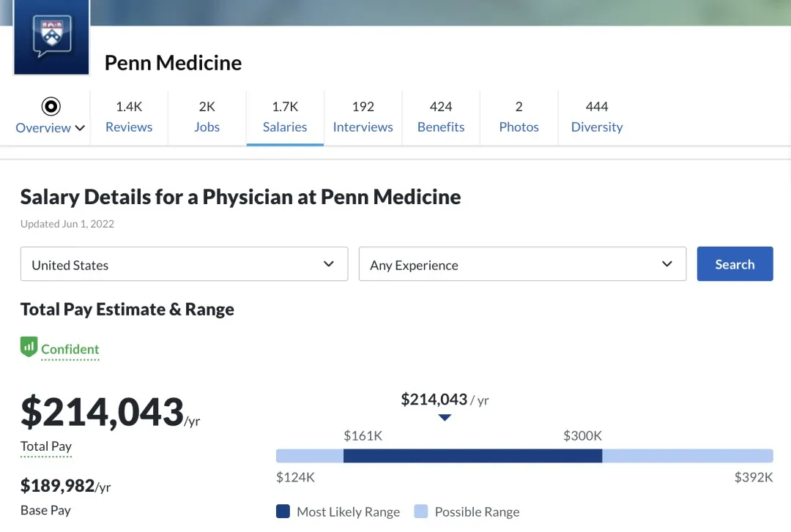Open the Benefits tab
791x532 pixels.
pyautogui.click(x=441, y=117)
